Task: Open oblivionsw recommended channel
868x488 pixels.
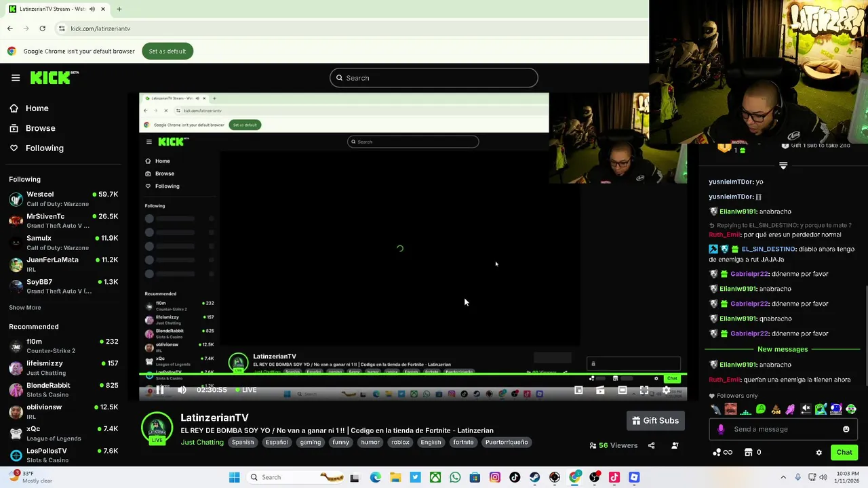Action: click(x=64, y=411)
